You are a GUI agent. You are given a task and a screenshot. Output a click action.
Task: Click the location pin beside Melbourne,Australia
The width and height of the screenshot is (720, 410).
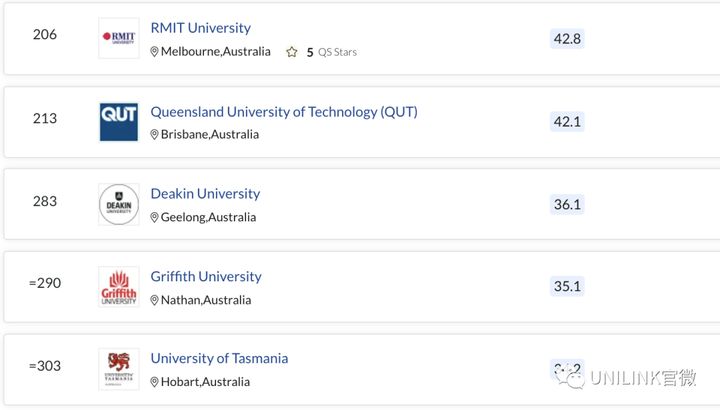point(154,52)
